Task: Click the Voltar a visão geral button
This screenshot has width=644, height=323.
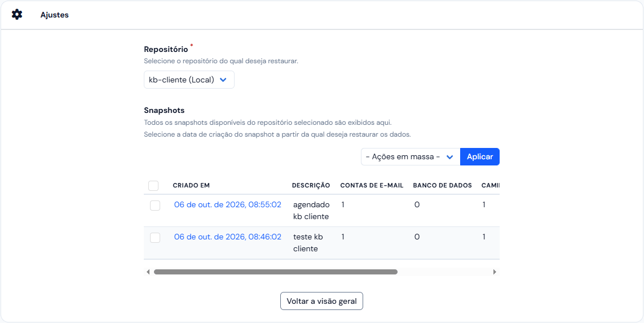Action: pyautogui.click(x=321, y=301)
